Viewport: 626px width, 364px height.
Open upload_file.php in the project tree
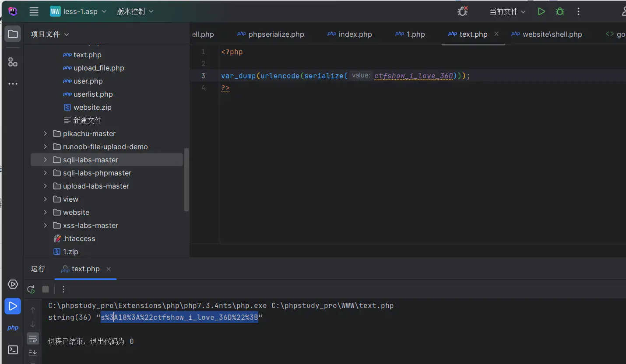coord(94,68)
